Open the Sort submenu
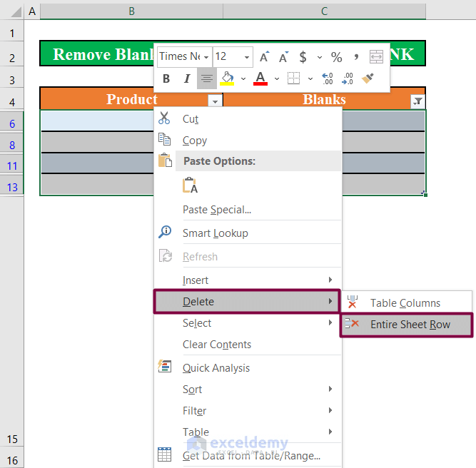Screen dimensions: 476x468 click(x=248, y=390)
